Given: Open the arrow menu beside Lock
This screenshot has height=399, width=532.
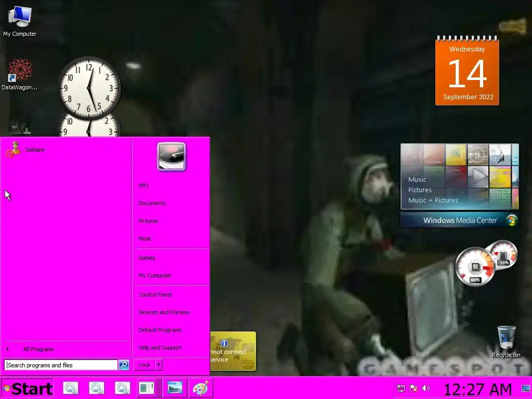Looking at the screenshot, I should pos(159,365).
